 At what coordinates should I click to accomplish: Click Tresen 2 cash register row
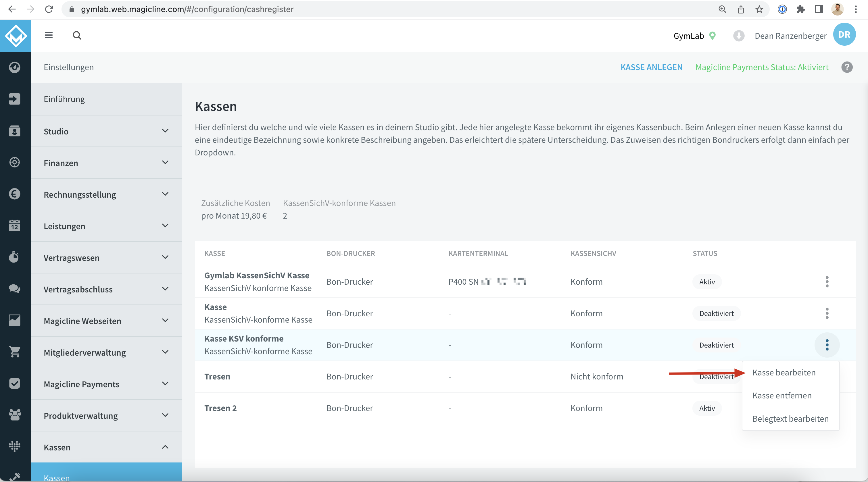(525, 408)
